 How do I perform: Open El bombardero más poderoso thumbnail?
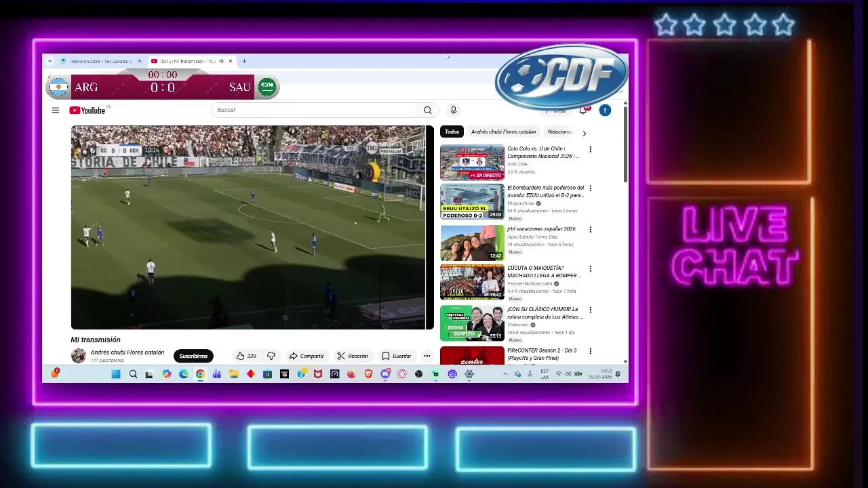pyautogui.click(x=472, y=201)
